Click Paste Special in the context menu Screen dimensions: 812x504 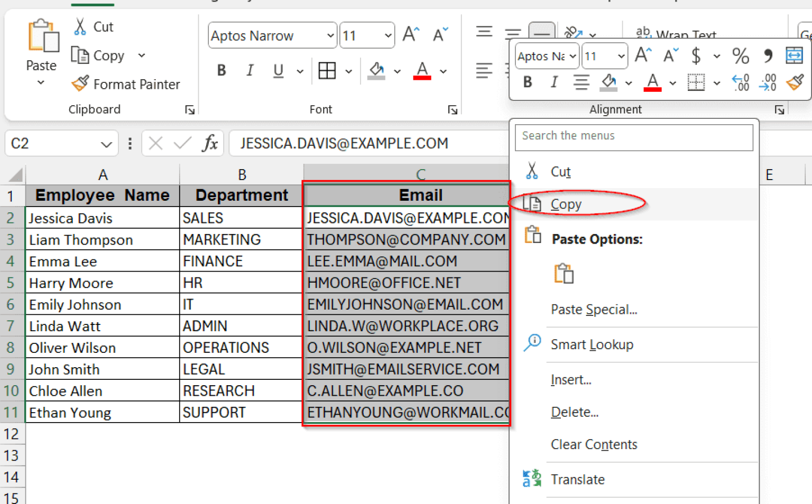tap(593, 310)
